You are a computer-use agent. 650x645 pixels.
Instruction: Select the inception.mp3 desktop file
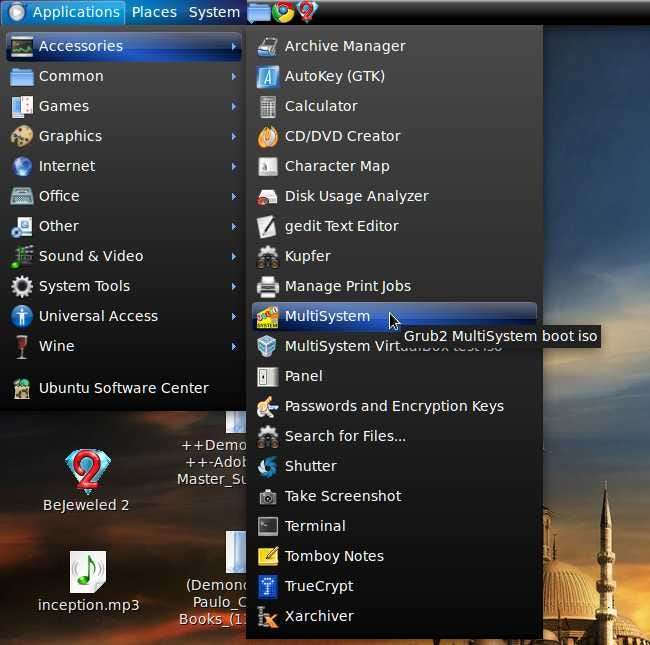pos(88,582)
